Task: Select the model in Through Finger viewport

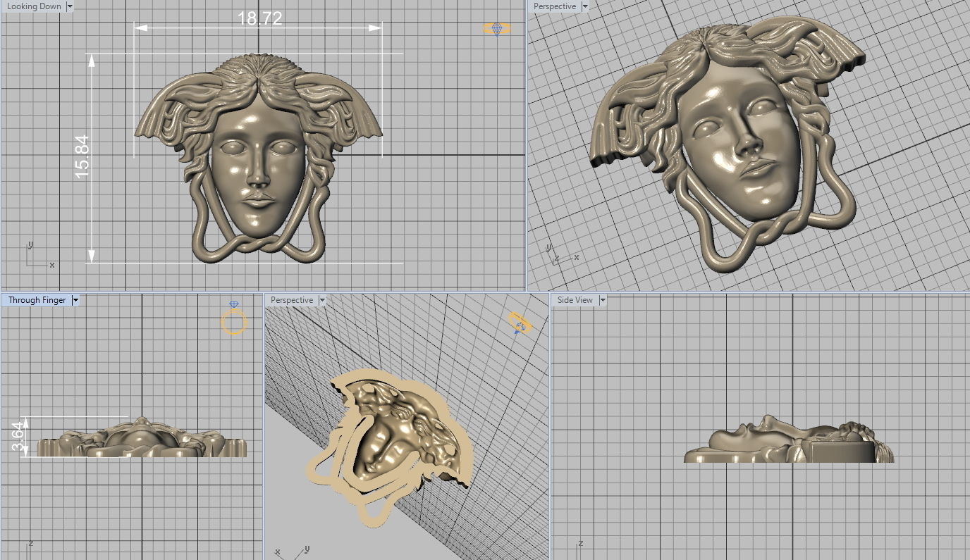Action: click(142, 437)
